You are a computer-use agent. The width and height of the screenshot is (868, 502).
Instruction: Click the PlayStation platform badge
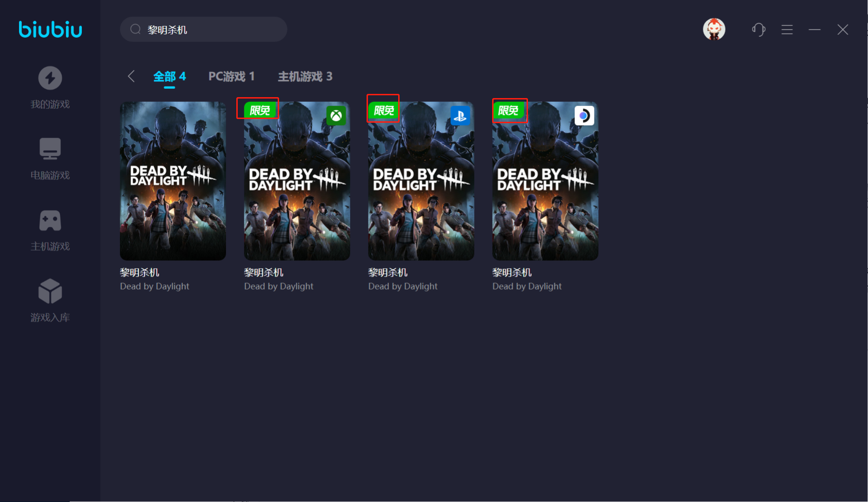[460, 116]
